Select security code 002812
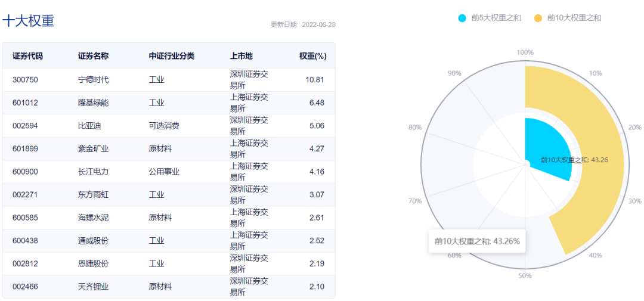Viewport: 644px width, 301px height. (x=25, y=263)
